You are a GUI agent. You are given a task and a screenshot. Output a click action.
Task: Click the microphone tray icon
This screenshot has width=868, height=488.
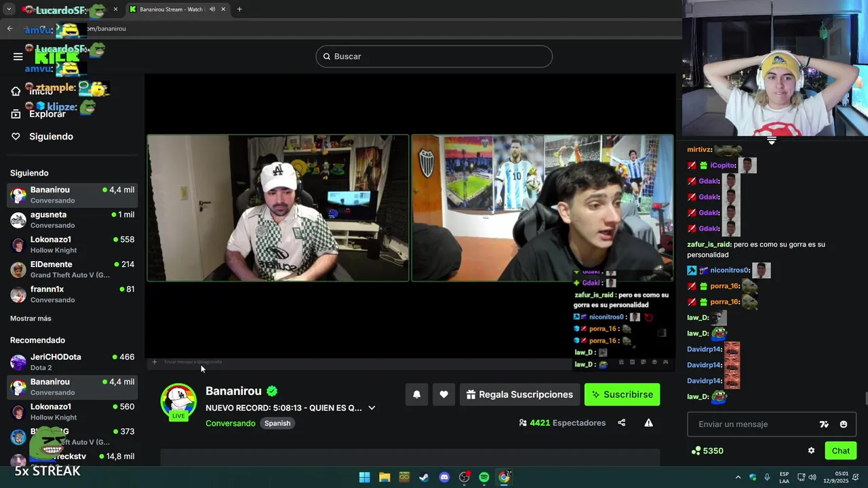[767, 477]
